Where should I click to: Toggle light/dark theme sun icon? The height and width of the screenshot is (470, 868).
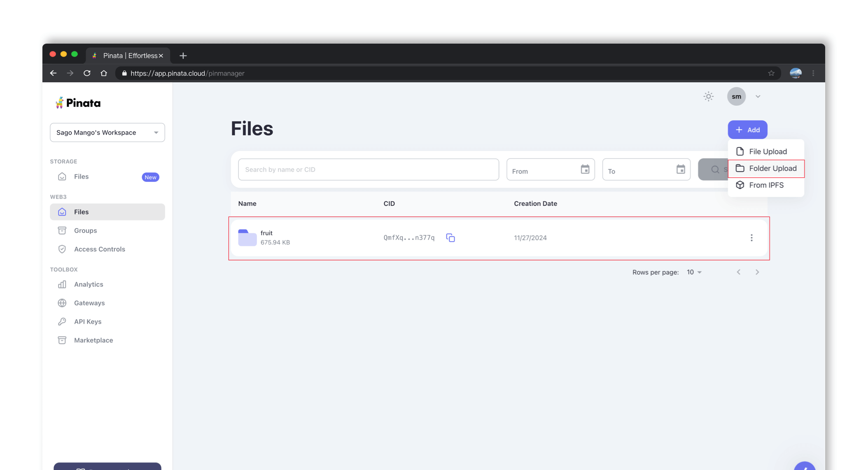(x=708, y=97)
